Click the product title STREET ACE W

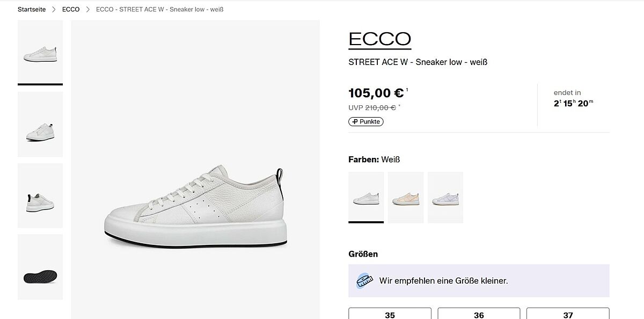pos(418,62)
